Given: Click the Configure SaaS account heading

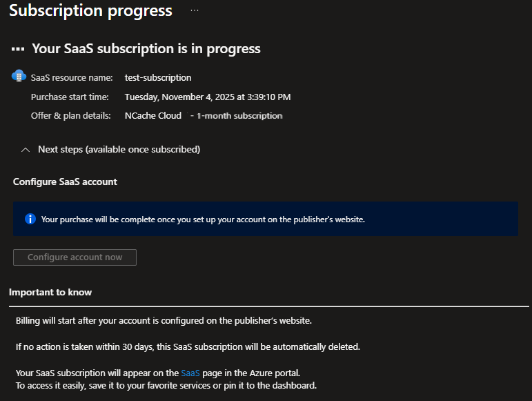Looking at the screenshot, I should click(x=65, y=182).
